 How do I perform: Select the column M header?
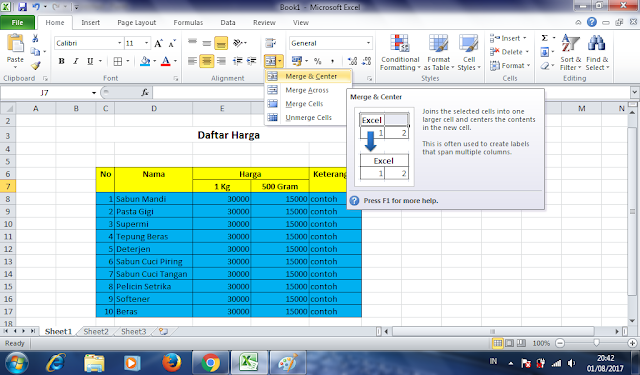pos(582,108)
